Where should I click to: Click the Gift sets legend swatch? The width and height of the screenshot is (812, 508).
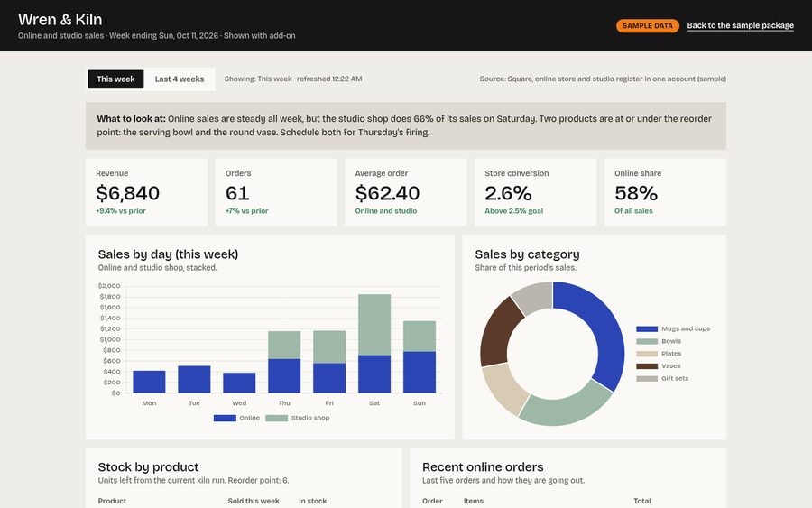pos(647,379)
